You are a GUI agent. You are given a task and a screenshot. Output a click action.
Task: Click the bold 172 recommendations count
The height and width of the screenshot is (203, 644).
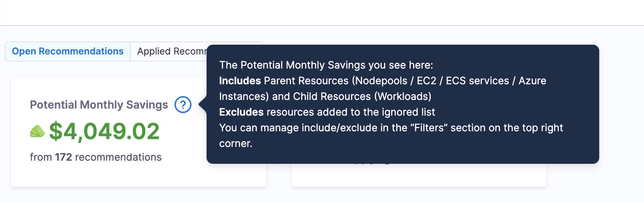[x=63, y=157]
